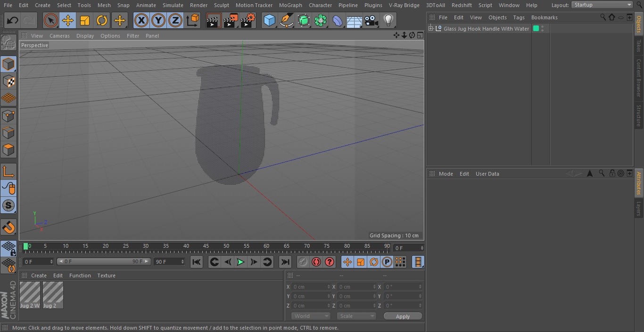Click the Undo arrow icon

(x=13, y=20)
